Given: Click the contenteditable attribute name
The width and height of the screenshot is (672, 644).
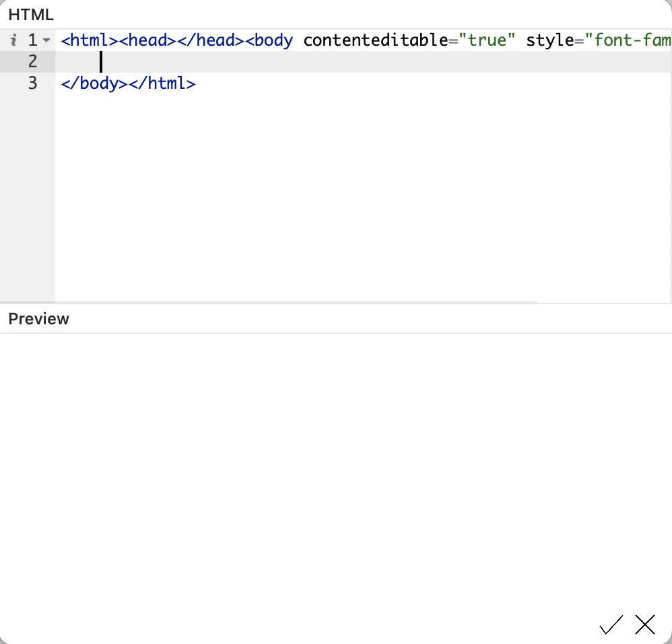Looking at the screenshot, I should point(376,40).
